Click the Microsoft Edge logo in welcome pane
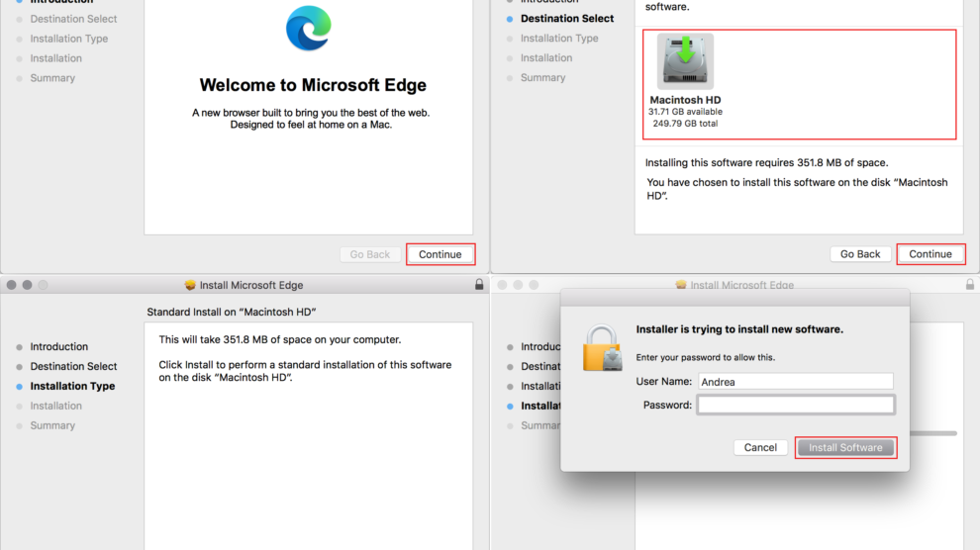The height and width of the screenshot is (550, 980). (309, 28)
